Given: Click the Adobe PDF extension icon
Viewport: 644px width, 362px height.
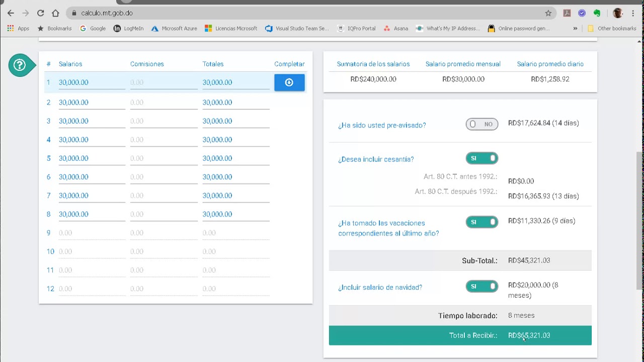Looking at the screenshot, I should (x=567, y=13).
